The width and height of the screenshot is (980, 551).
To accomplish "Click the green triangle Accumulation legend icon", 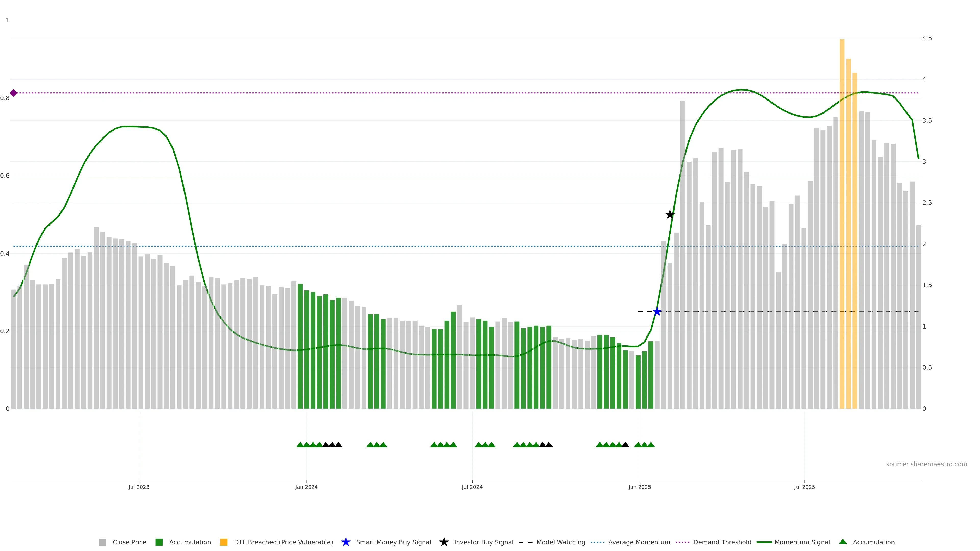I will pyautogui.click(x=843, y=542).
